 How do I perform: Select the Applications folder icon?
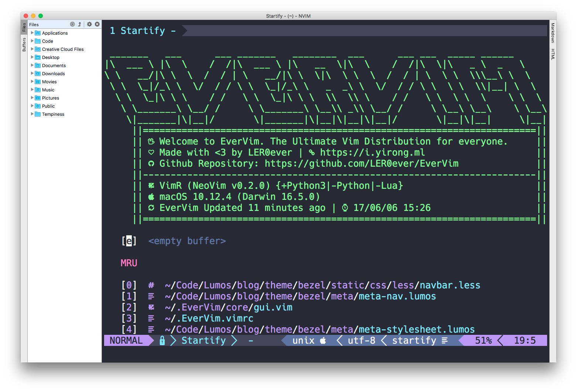pyautogui.click(x=38, y=33)
